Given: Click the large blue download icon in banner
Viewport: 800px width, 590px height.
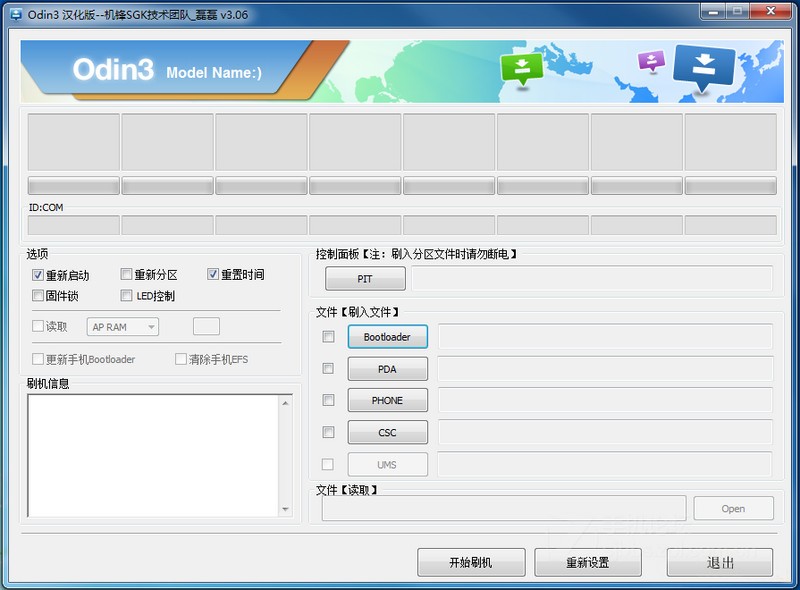Looking at the screenshot, I should point(704,68).
